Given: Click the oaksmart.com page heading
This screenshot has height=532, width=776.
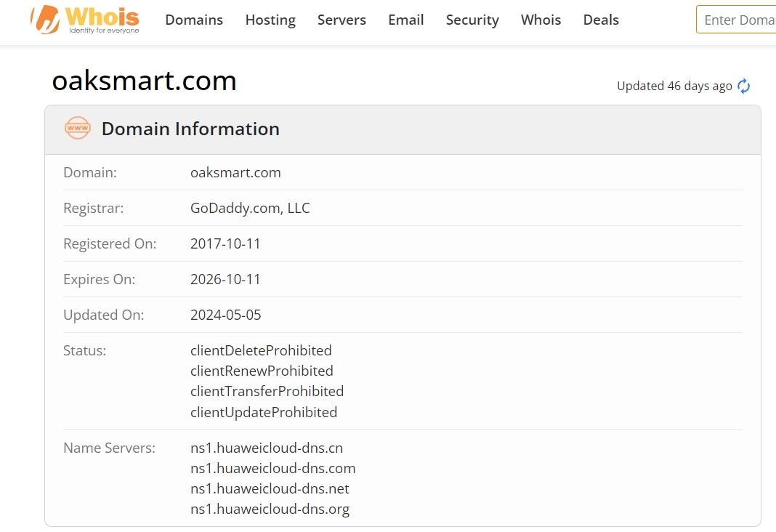Looking at the screenshot, I should coord(144,81).
